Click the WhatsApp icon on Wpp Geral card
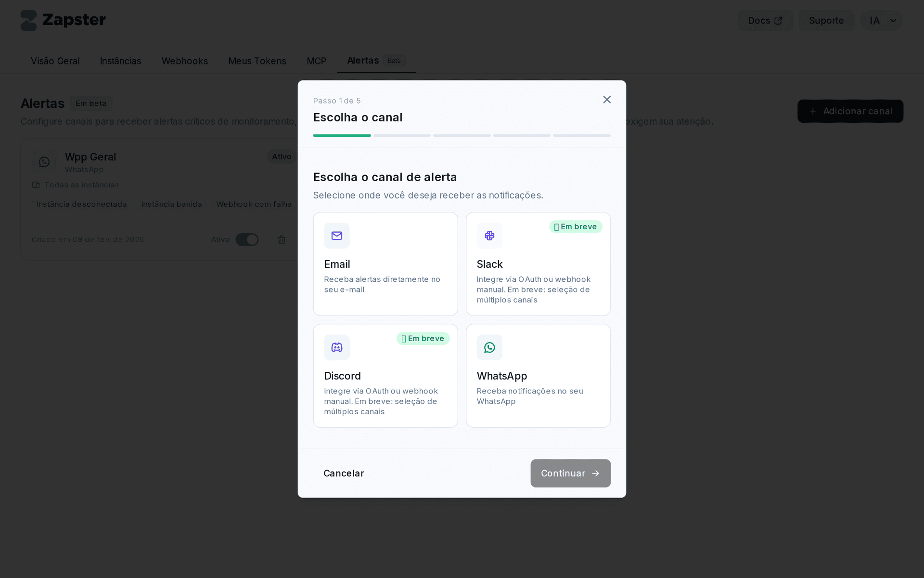 [x=44, y=162]
